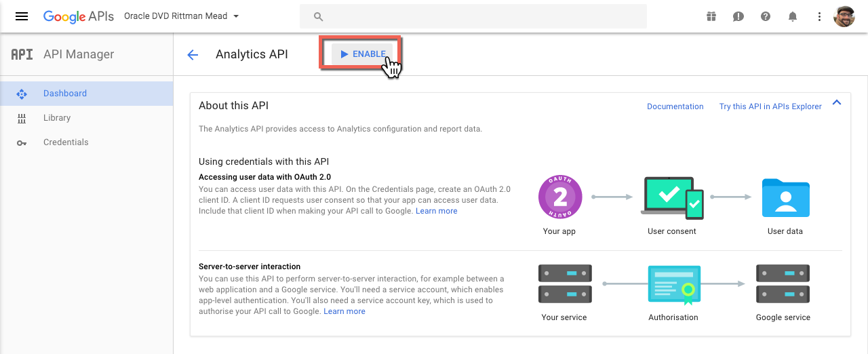Click the API Manager heading
Screen dimensions: 868x354
tap(79, 54)
